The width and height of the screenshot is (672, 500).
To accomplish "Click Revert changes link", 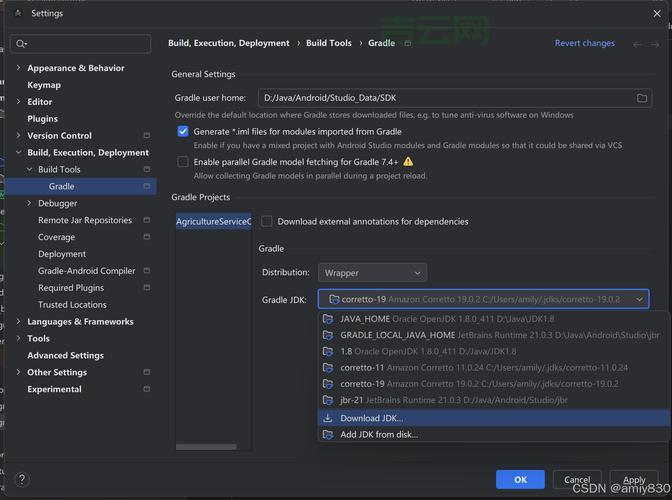I will 584,43.
